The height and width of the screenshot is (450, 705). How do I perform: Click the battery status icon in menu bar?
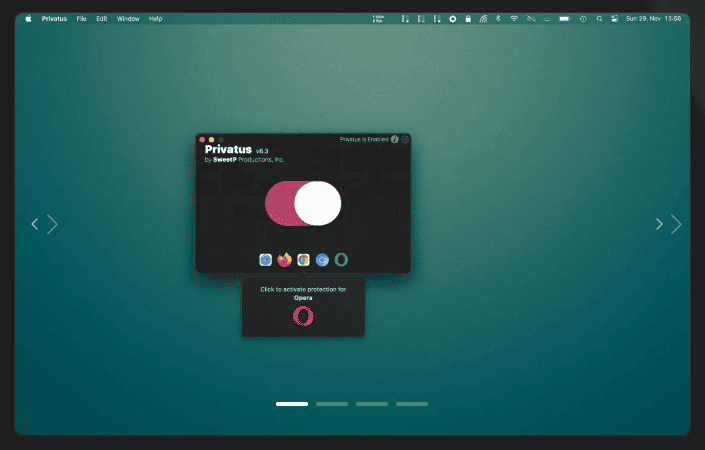(x=564, y=19)
